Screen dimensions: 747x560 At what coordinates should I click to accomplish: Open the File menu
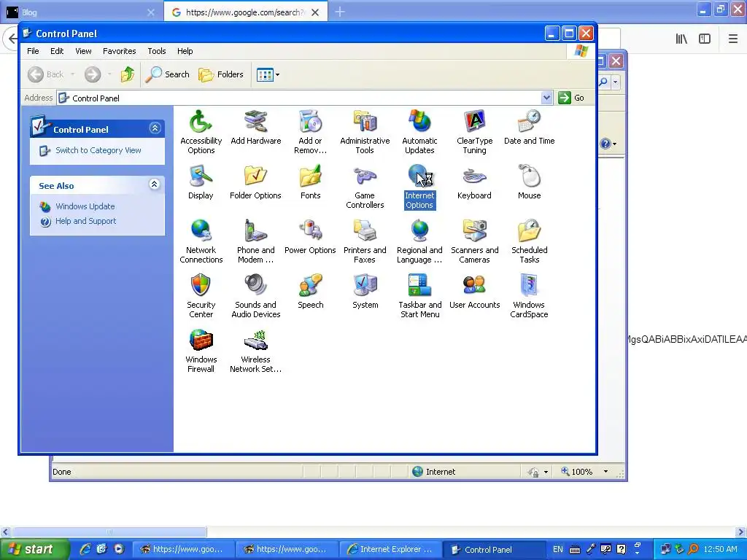click(33, 51)
